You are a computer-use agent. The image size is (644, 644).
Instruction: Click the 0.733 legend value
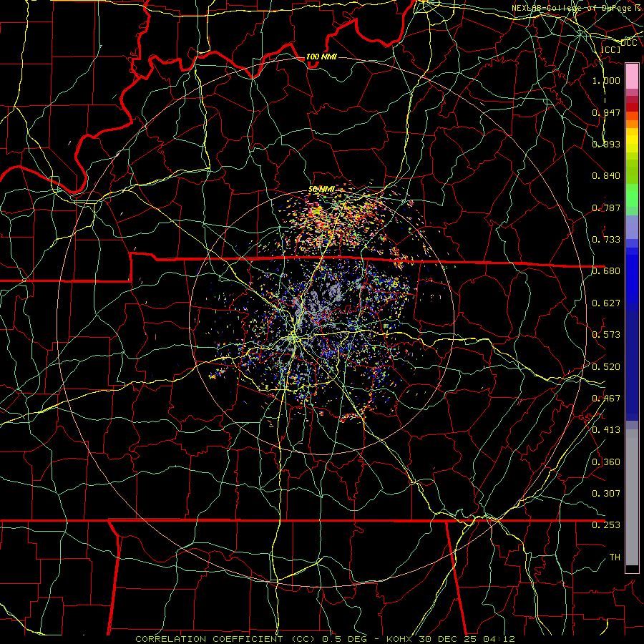606,240
